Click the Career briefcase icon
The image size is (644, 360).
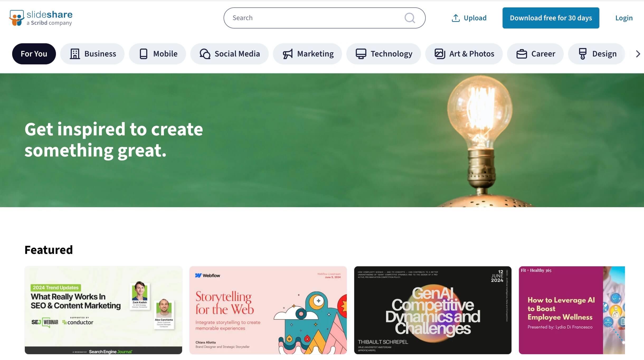[x=522, y=54]
